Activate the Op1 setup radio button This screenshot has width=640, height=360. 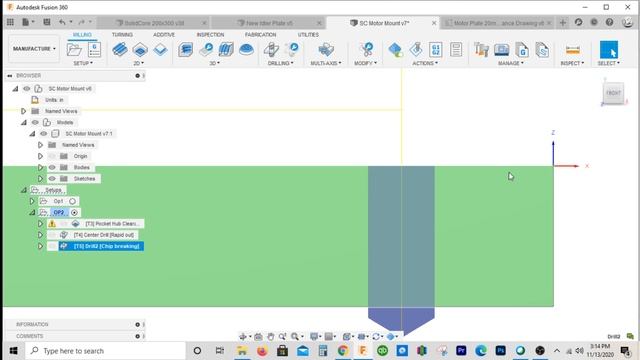coord(72,201)
